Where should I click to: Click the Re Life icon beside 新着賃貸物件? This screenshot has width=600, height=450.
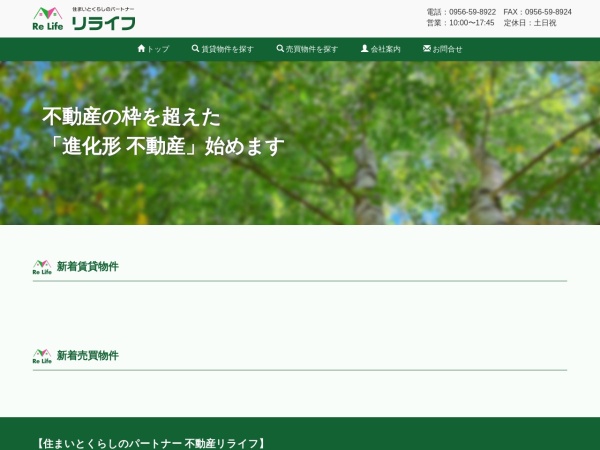pyautogui.click(x=42, y=267)
